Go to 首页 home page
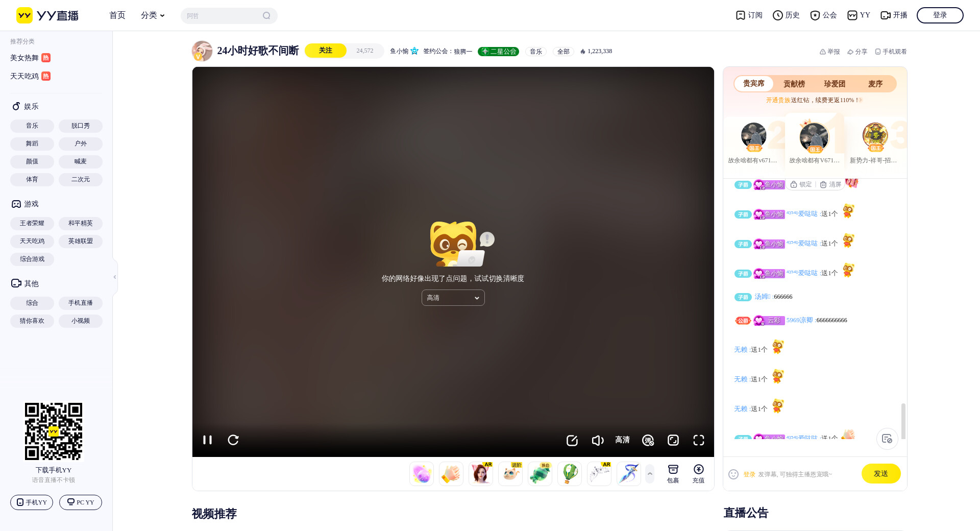Viewport: 980px width, 531px height. [x=117, y=15]
